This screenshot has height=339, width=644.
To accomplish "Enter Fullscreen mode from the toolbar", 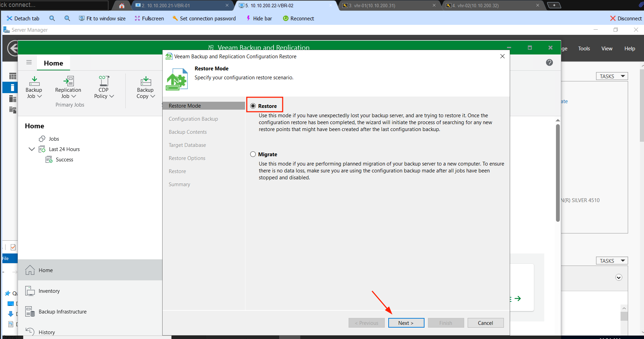I will coord(149,18).
